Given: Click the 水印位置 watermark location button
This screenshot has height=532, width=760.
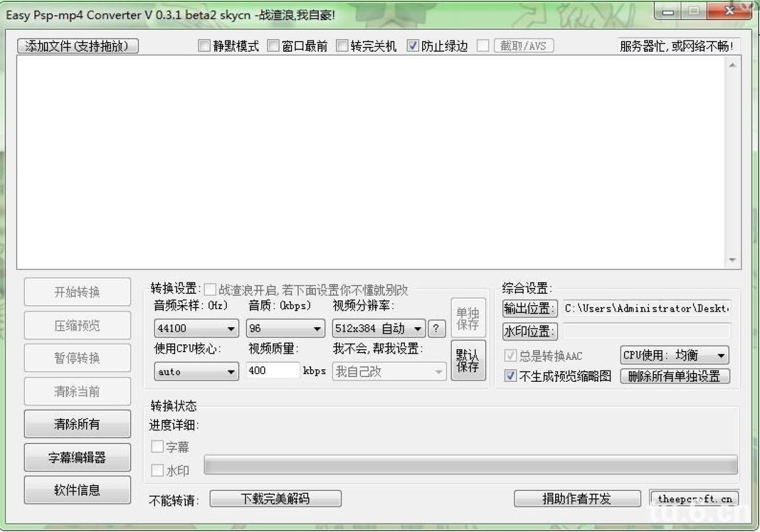Looking at the screenshot, I should (x=529, y=331).
